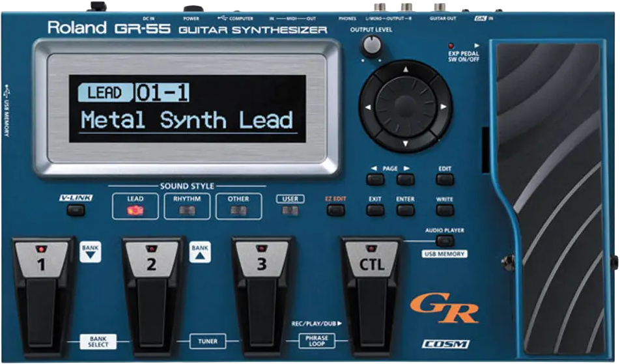This screenshot has height=364, width=620.
Task: Go to next PAGE with right button
Action: pyautogui.click(x=405, y=180)
